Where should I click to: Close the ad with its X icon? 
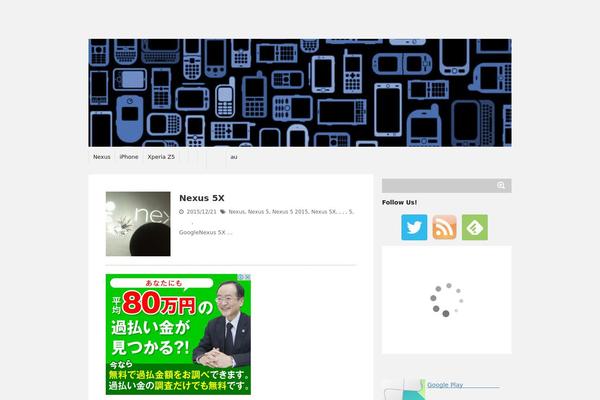tap(248, 276)
